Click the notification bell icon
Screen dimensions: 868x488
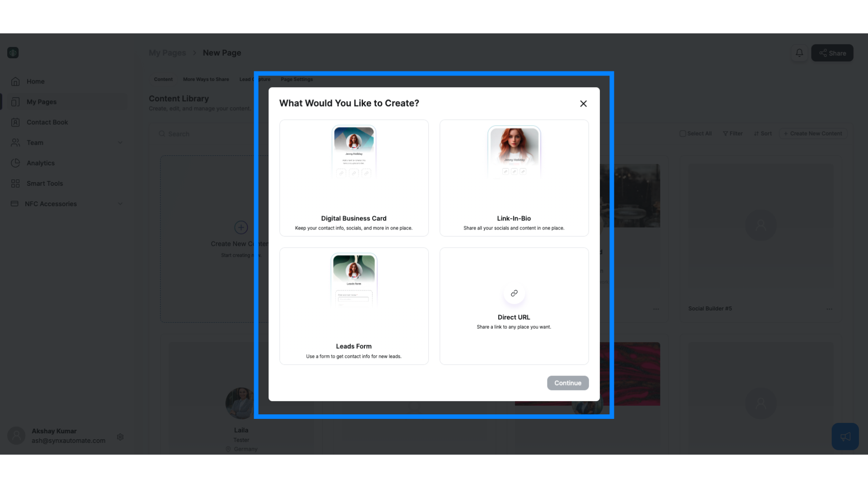point(799,52)
